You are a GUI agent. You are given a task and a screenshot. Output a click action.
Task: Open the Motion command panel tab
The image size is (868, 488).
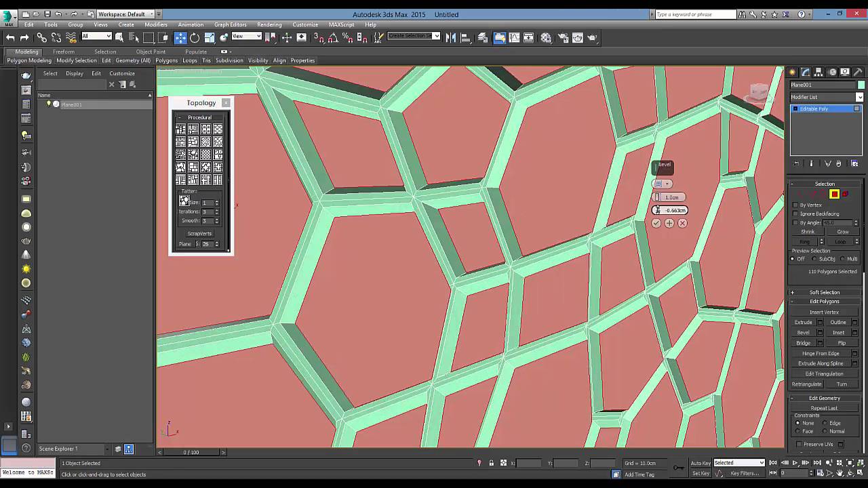tap(832, 72)
